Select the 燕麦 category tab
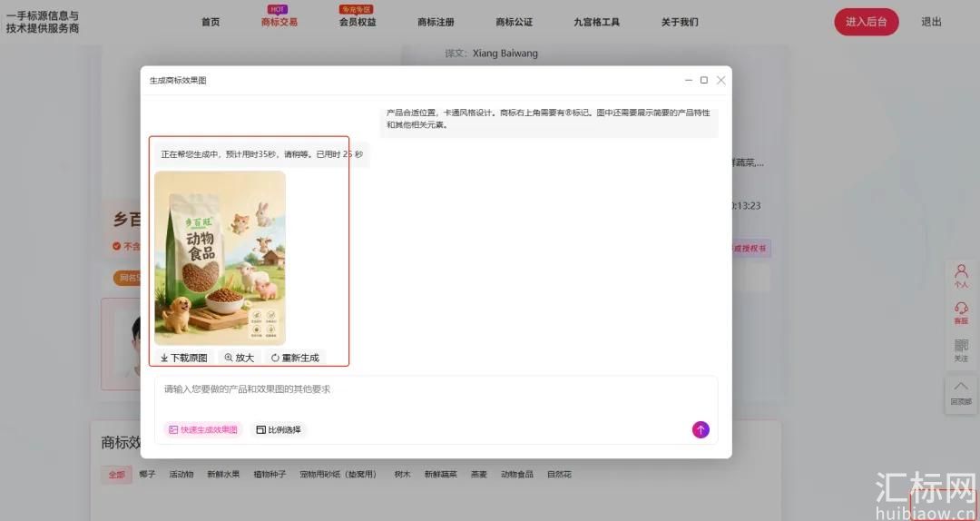Viewport: 980px width, 521px height. (x=479, y=475)
